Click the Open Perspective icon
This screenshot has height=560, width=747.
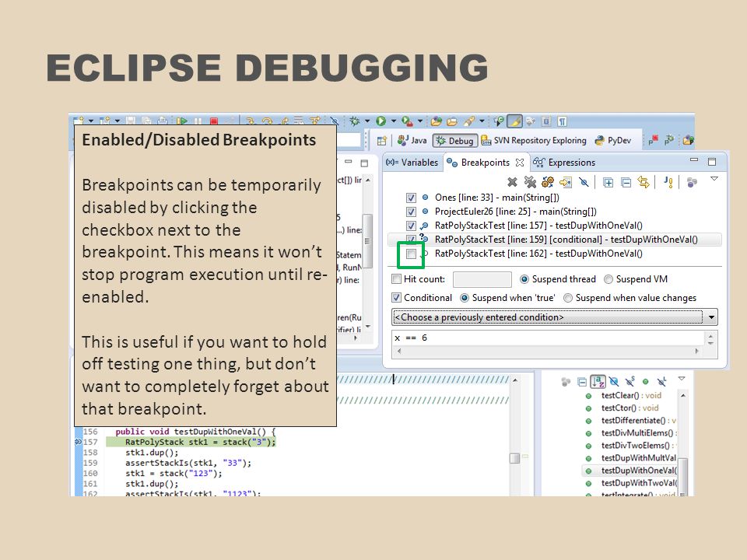coord(381,141)
